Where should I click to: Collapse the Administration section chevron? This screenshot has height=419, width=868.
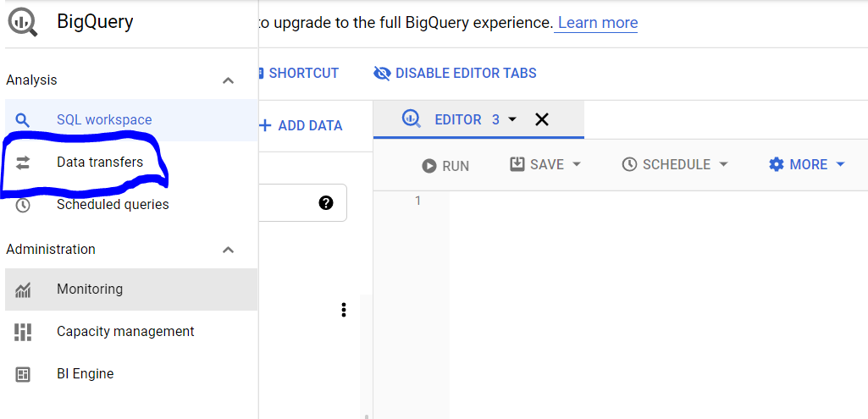228,250
